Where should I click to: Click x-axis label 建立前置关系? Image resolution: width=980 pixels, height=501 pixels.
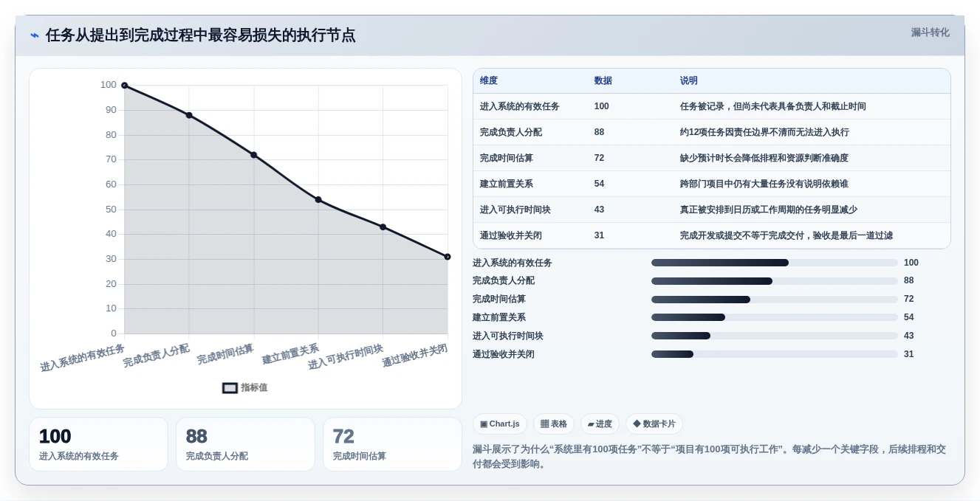coord(290,354)
